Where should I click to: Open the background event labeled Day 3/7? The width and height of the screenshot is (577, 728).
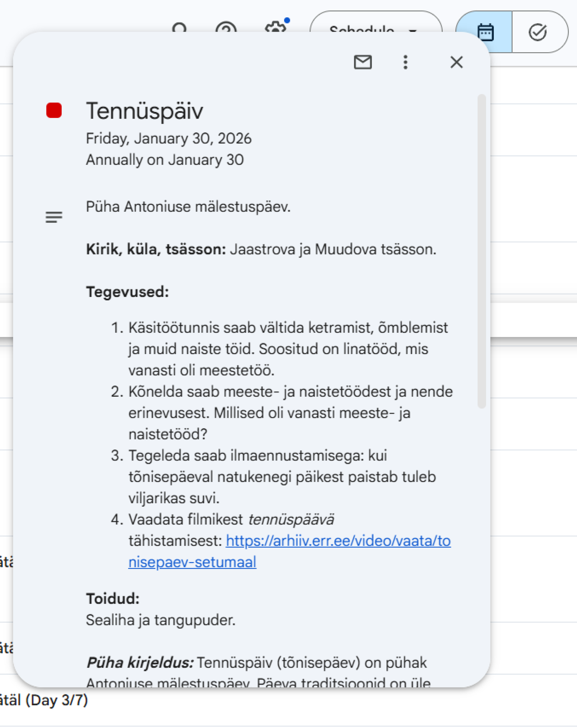pyautogui.click(x=44, y=700)
